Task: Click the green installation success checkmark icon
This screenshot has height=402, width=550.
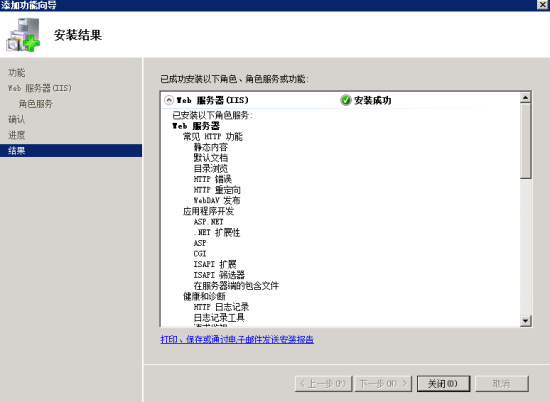Action: [346, 100]
